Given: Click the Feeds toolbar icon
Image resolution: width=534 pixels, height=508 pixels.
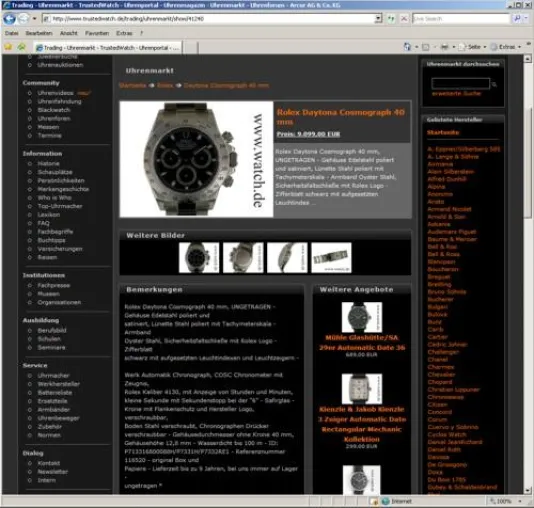Looking at the screenshot, I should pyautogui.click(x=425, y=47).
